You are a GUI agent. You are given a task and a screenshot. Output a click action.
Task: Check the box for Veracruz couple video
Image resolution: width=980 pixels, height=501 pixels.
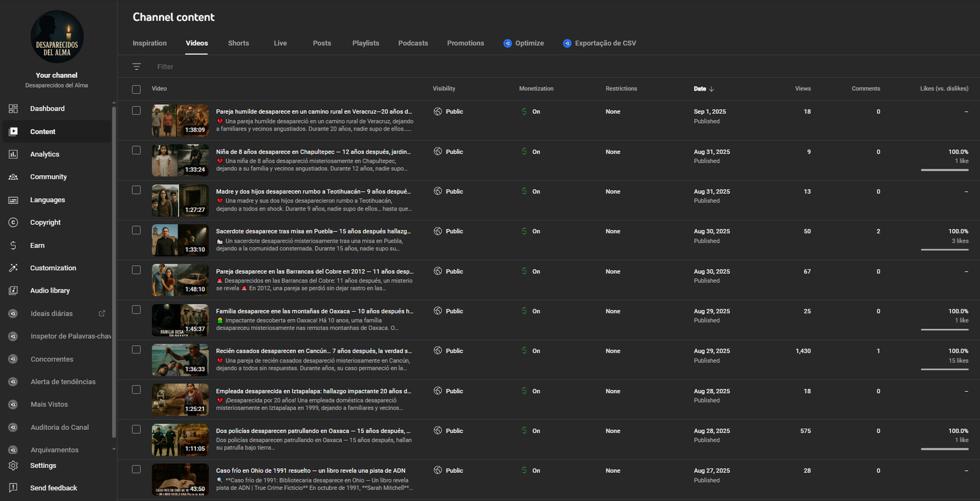coord(136,111)
